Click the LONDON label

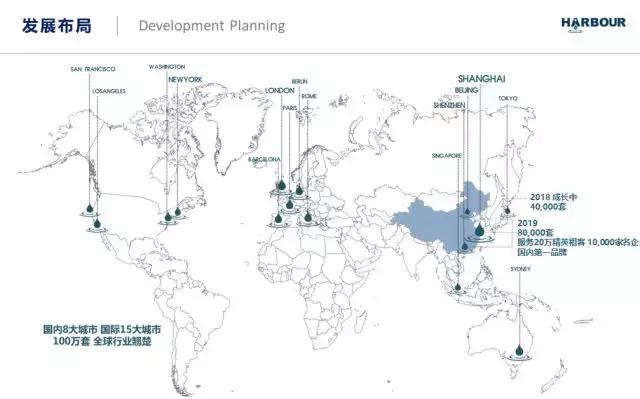click(280, 90)
